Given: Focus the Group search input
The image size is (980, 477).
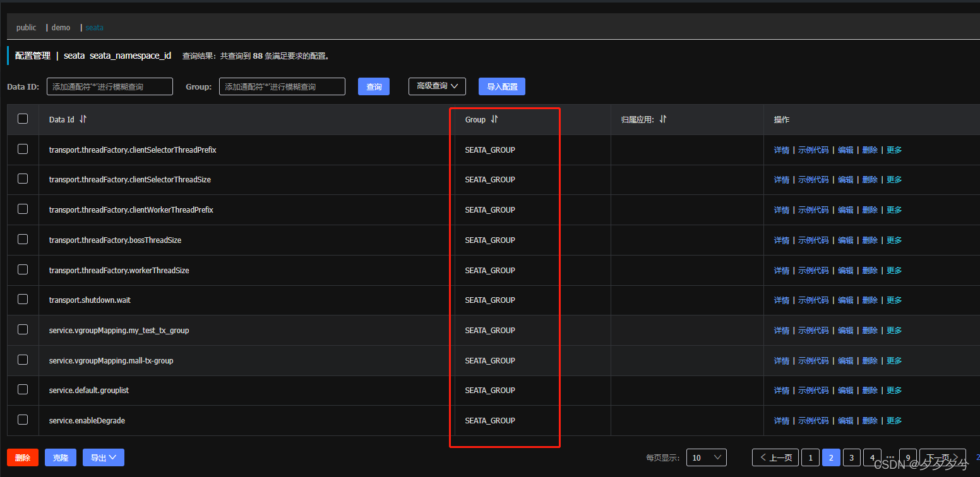Looking at the screenshot, I should click(282, 86).
